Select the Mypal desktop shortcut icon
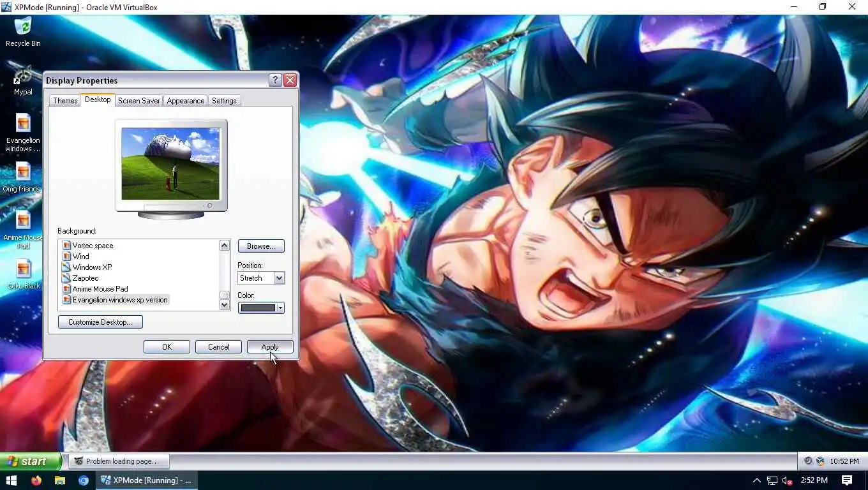 pyautogui.click(x=23, y=75)
